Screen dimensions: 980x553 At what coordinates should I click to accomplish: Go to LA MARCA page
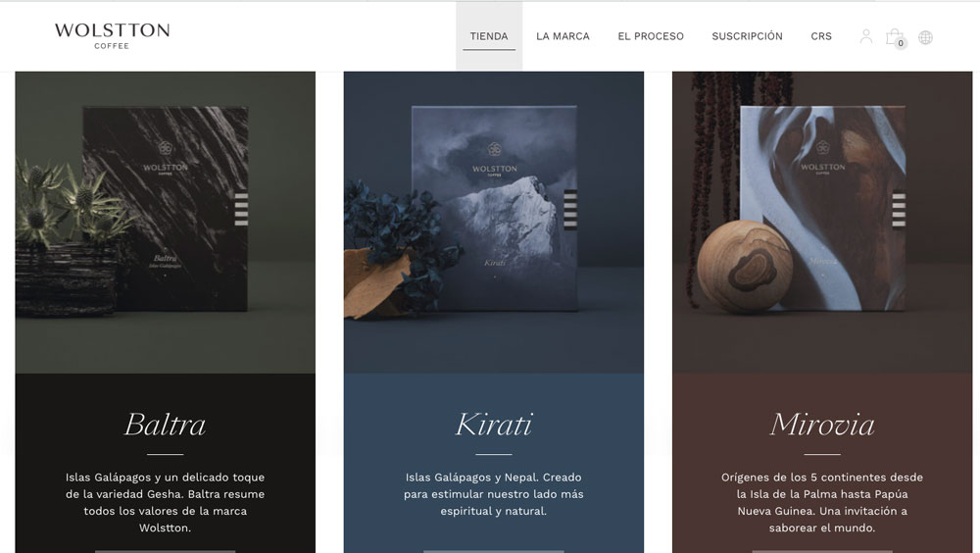[563, 36]
